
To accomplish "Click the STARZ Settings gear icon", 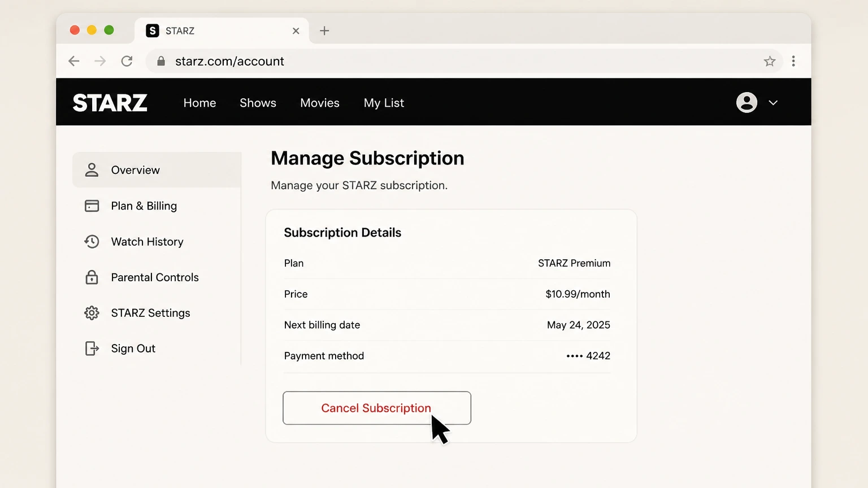I will click(x=92, y=313).
